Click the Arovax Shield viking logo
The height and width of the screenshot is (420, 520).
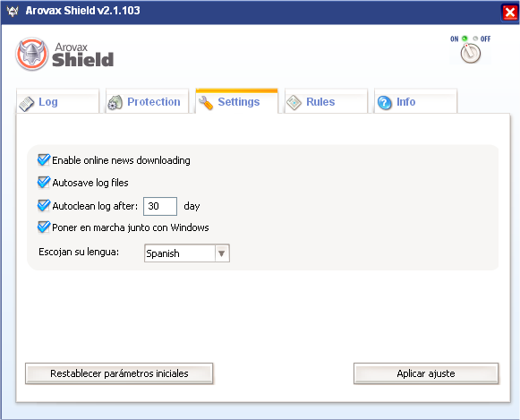point(32,54)
